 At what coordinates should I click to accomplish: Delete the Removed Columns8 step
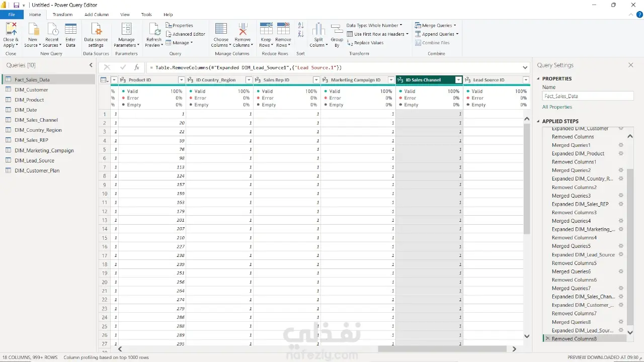tap(547, 339)
